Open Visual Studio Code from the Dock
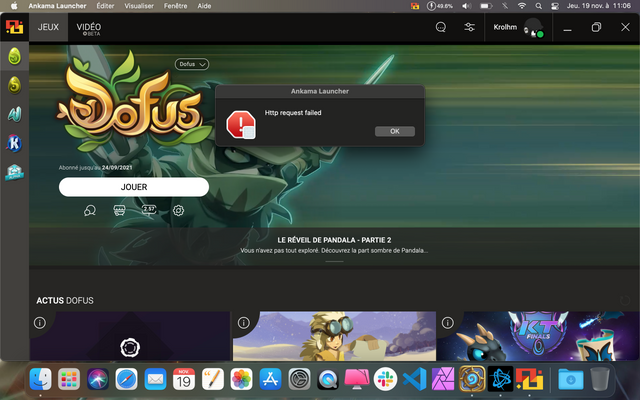Image resolution: width=640 pixels, height=400 pixels. [415, 379]
